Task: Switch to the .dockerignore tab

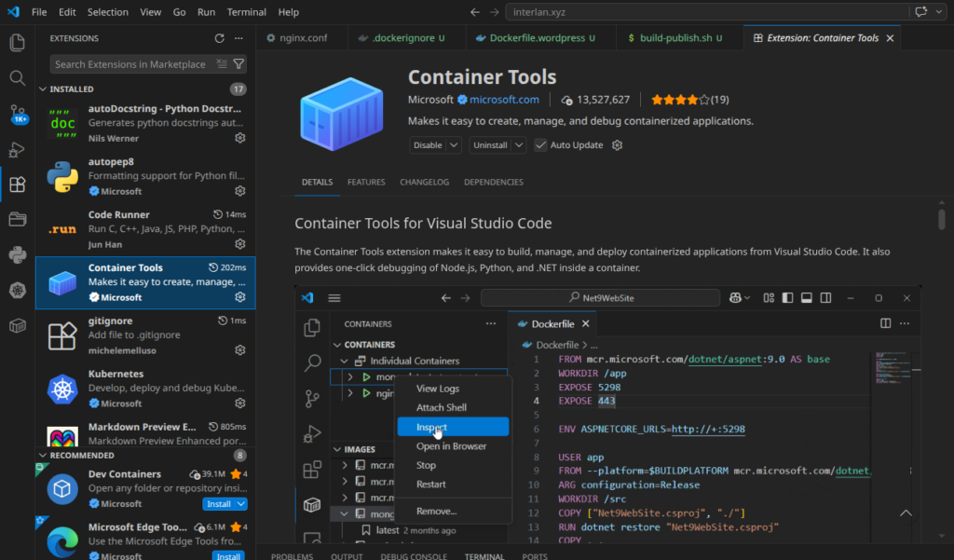Action: pyautogui.click(x=407, y=38)
